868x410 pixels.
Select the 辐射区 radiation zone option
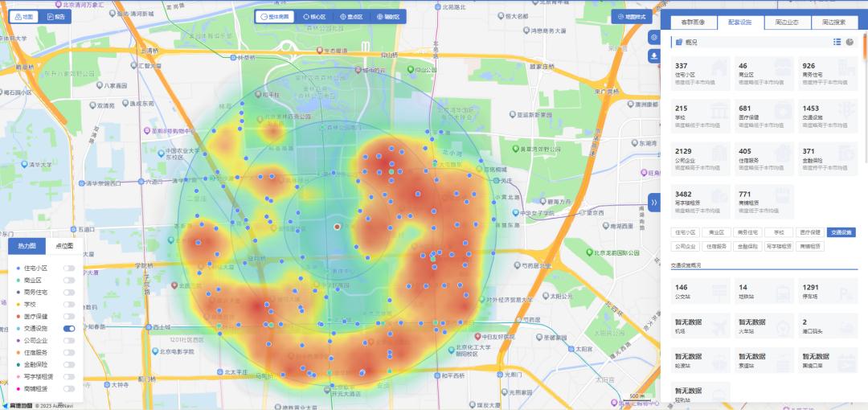click(388, 17)
